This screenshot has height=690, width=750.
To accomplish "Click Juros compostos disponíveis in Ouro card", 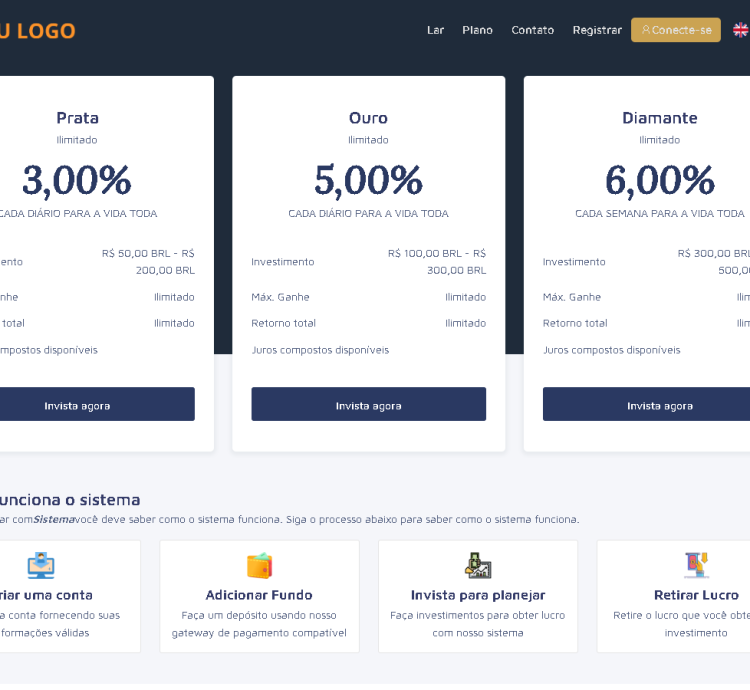I will tap(320, 350).
